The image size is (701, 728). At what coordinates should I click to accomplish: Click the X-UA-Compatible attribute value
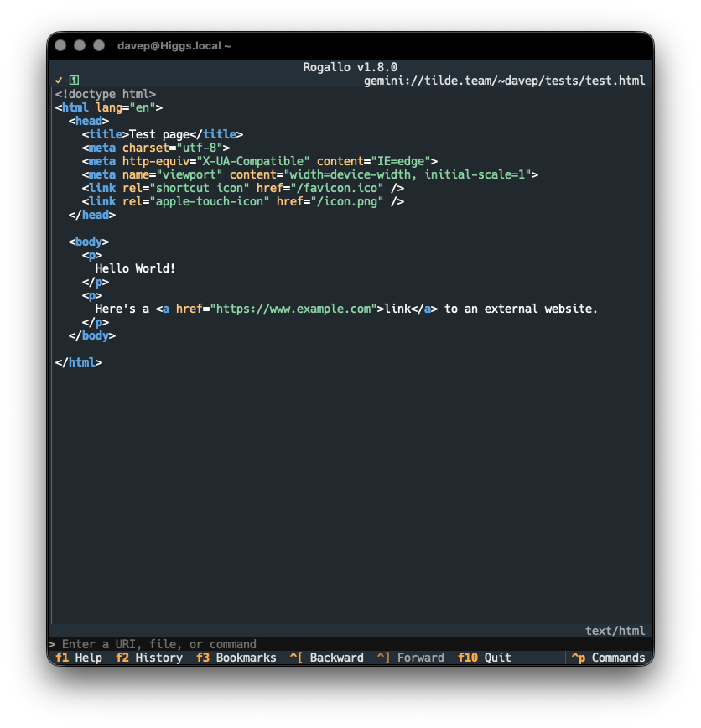(x=253, y=161)
